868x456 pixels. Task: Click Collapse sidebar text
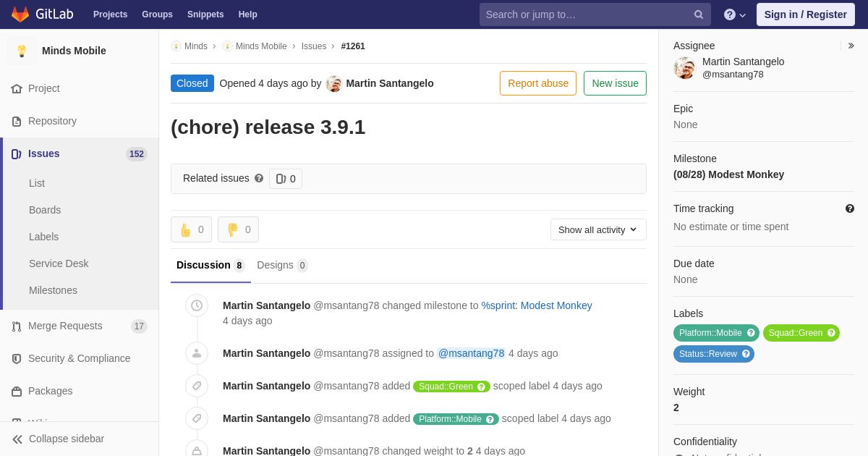(x=67, y=439)
